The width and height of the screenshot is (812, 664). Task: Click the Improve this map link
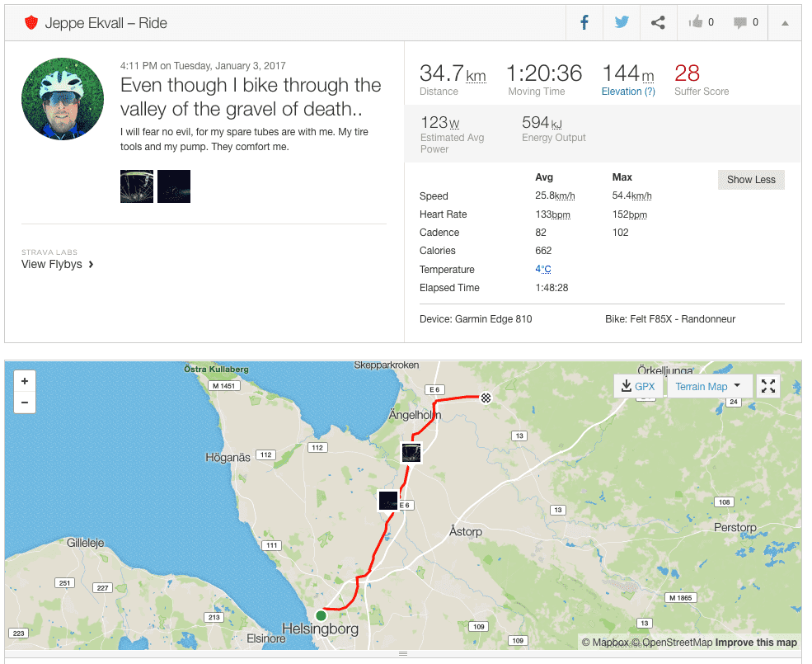[x=756, y=643]
